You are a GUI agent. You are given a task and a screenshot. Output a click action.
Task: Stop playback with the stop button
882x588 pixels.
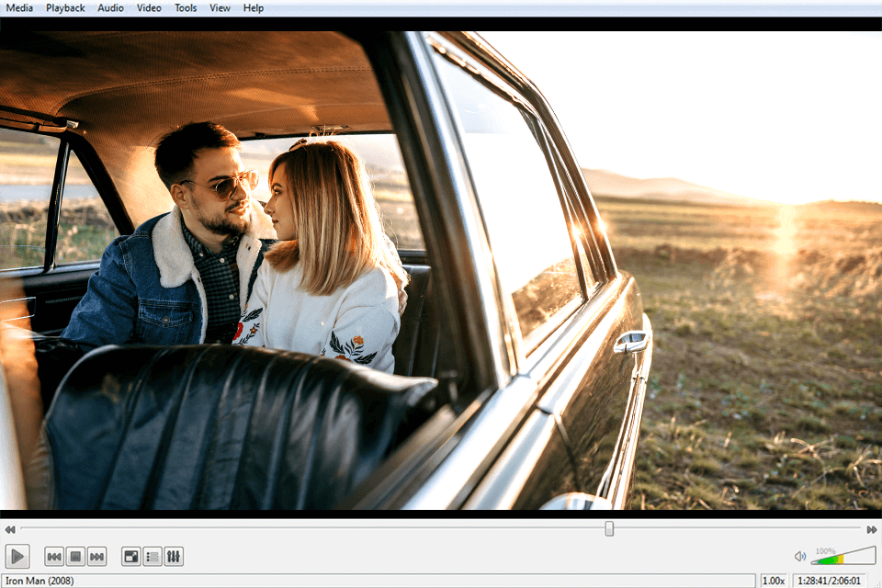(x=75, y=557)
